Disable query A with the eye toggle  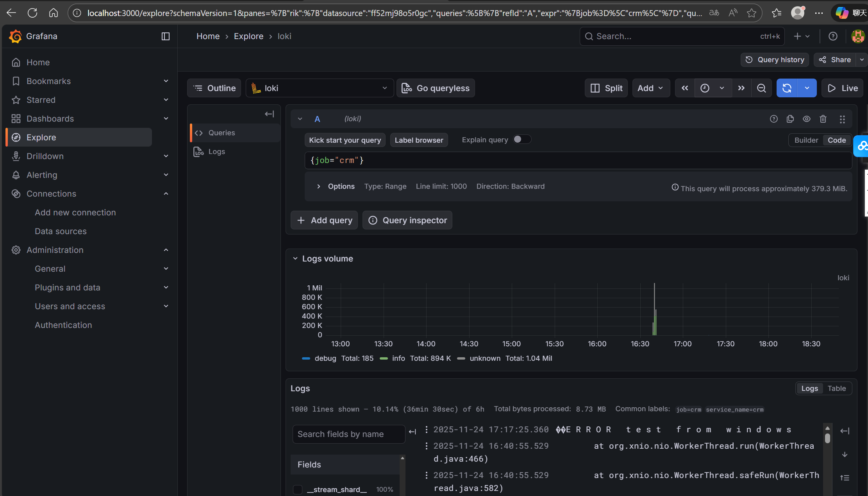point(806,119)
